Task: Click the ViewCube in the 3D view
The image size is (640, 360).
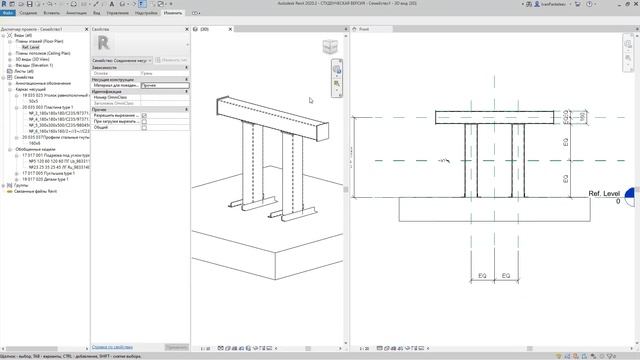Action: tap(330, 47)
